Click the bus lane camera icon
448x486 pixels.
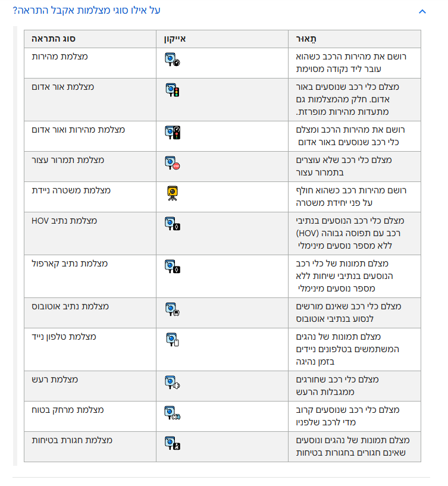pyautogui.click(x=172, y=309)
